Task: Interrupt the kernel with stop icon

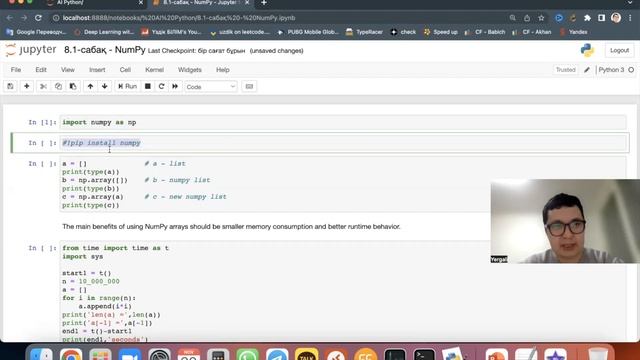Action: pyautogui.click(x=148, y=87)
